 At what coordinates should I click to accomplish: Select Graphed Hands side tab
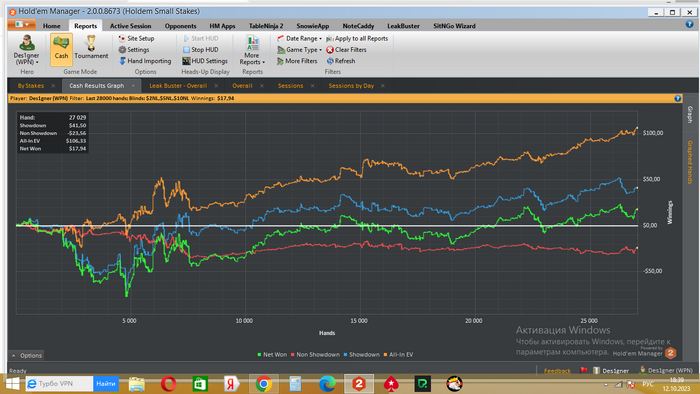690,162
